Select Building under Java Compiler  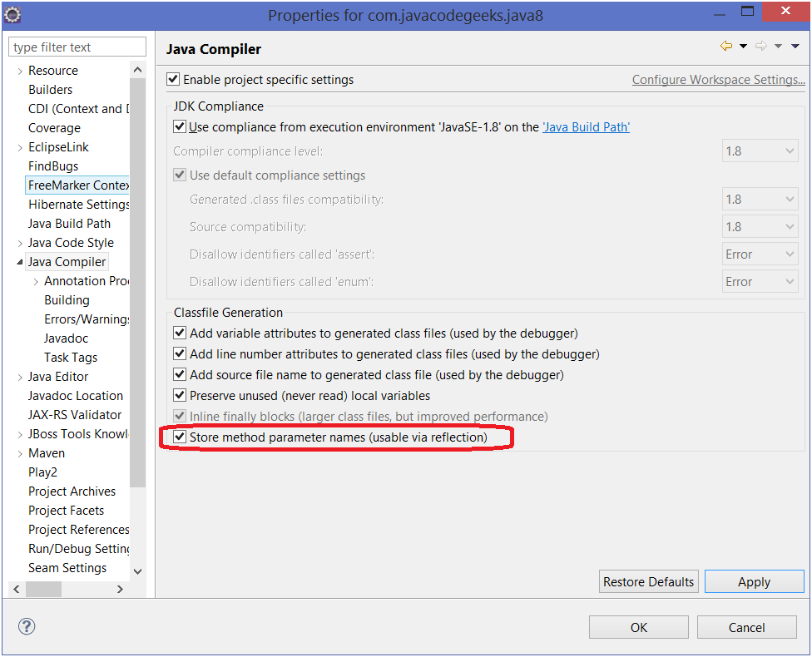pyautogui.click(x=67, y=300)
